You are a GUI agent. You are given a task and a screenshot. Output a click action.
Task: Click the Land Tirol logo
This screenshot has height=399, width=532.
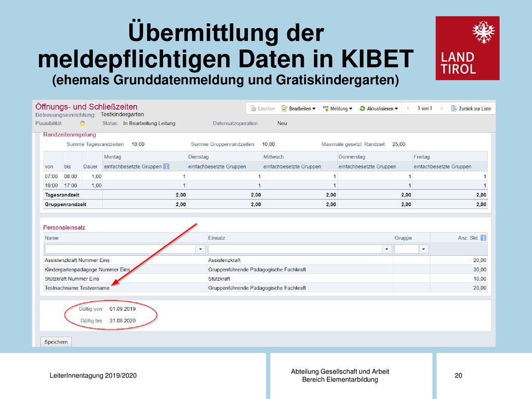tap(468, 48)
